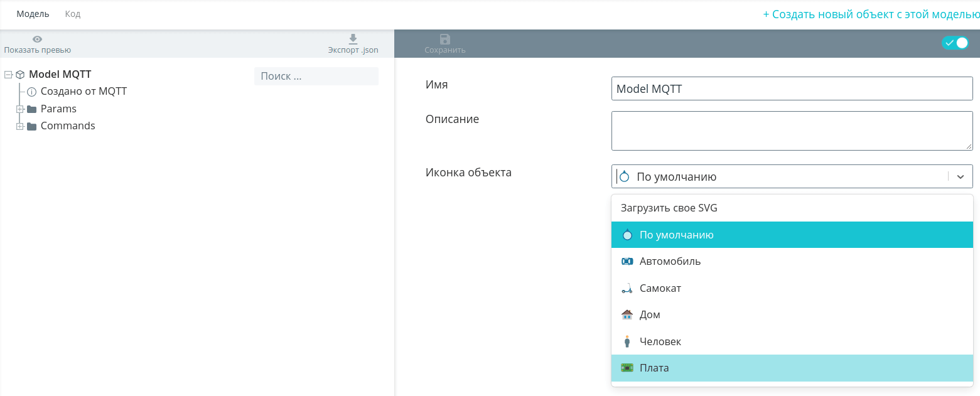Click the Поиск search field
The width and height of the screenshot is (980, 396).
click(316, 76)
